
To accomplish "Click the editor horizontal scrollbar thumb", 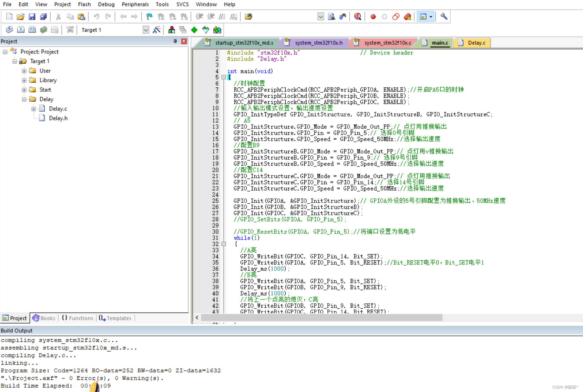I will click(321, 318).
